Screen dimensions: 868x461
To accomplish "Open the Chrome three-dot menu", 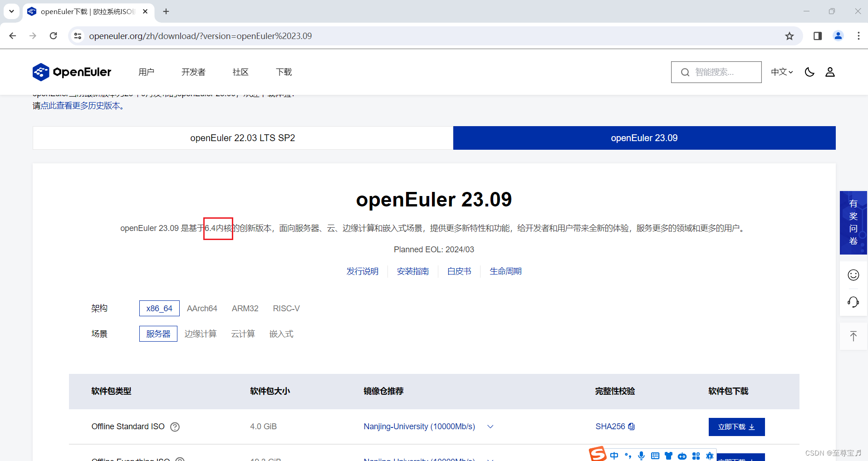I will pyautogui.click(x=858, y=36).
